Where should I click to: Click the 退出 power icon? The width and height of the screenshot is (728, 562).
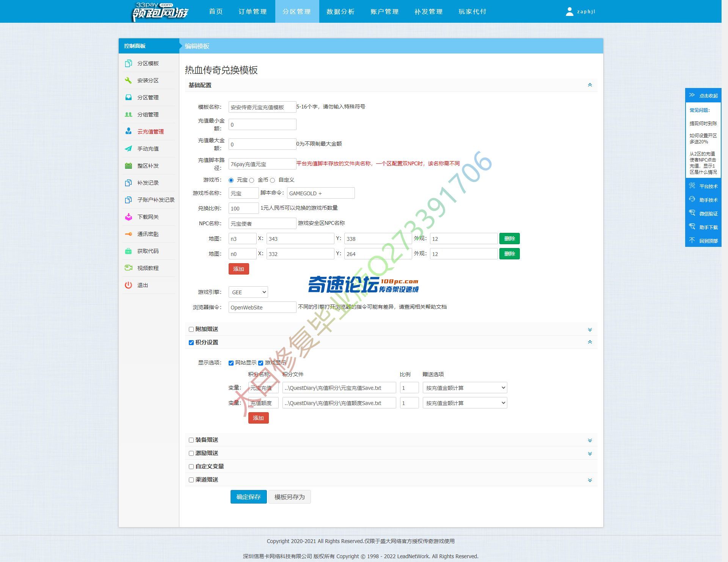129,285
